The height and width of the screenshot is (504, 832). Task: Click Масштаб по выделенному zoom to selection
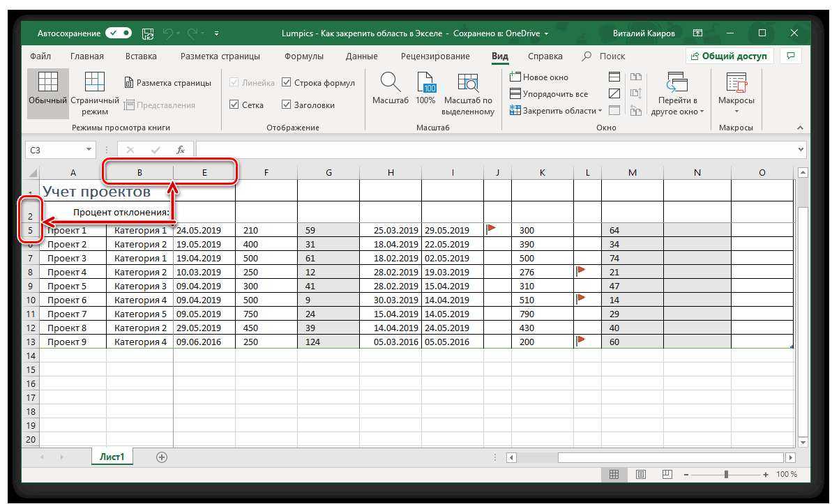[x=469, y=94]
